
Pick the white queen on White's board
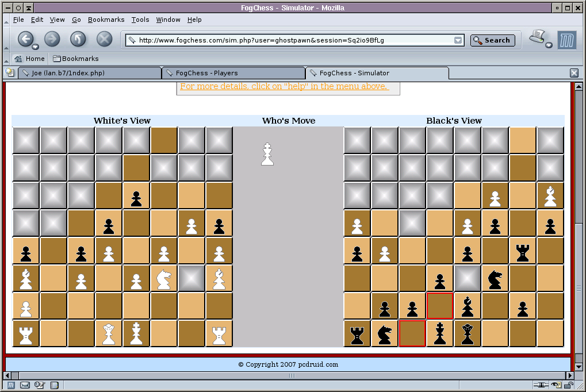click(109, 334)
